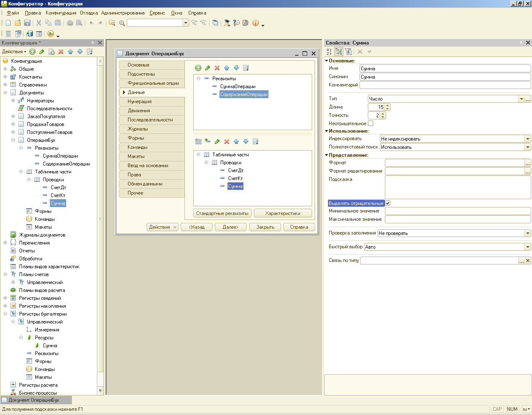Viewport: 532px width, 415px height.
Task: Click alphabetical sort icon in Свойства panel
Action: coord(329,52)
